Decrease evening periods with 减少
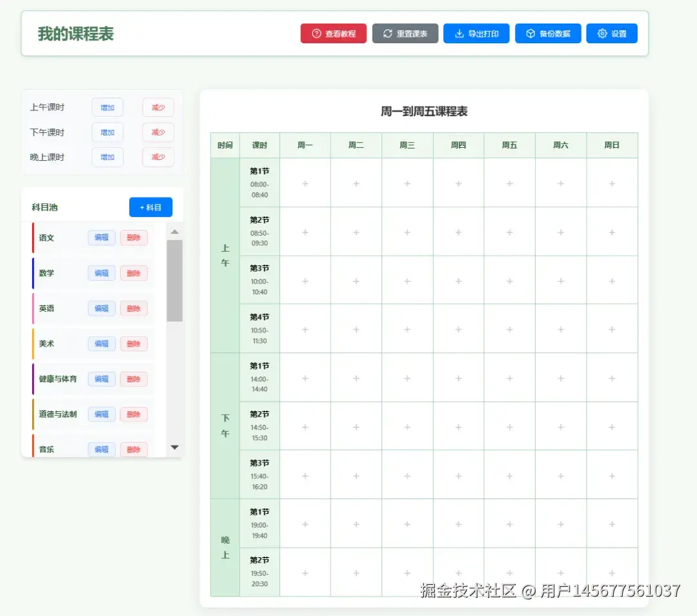Screen dimensions: 697x616 click(x=157, y=157)
